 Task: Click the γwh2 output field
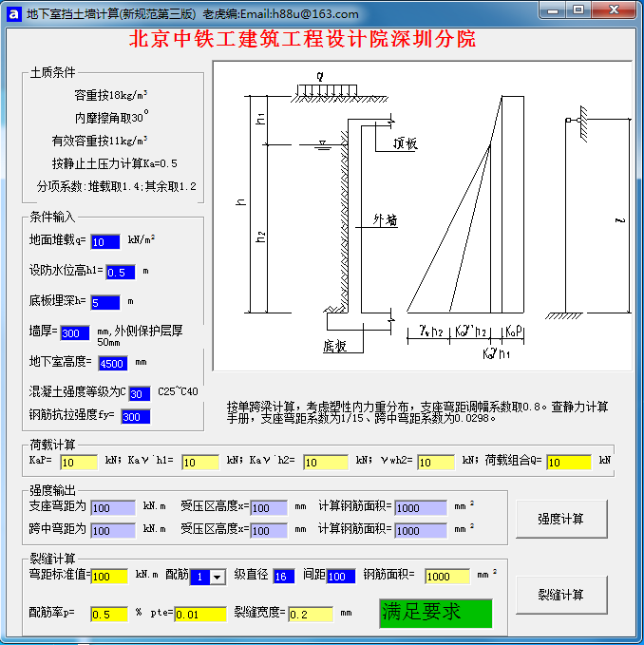point(436,463)
